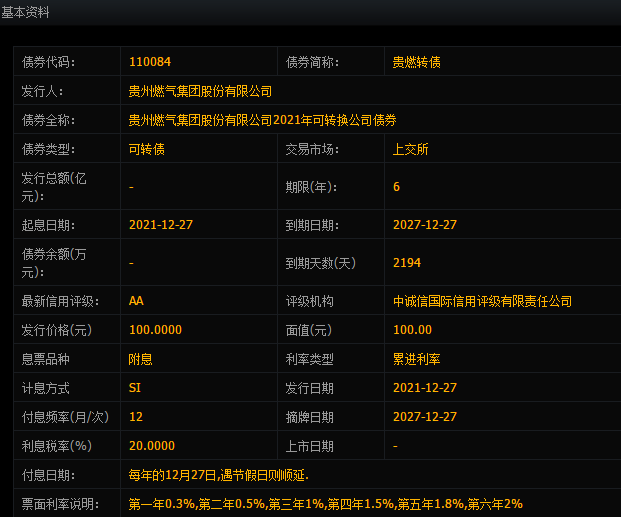Click the 债券代码 label

click(x=48, y=62)
